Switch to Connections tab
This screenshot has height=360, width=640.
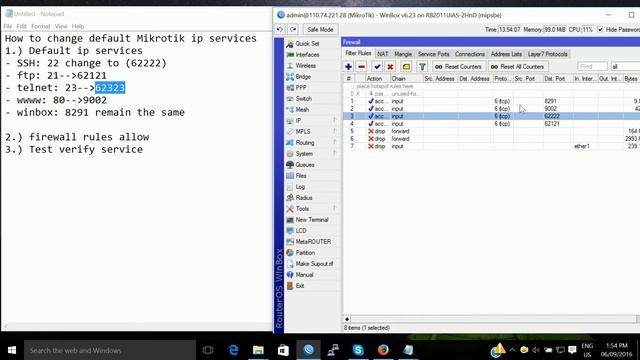point(470,54)
